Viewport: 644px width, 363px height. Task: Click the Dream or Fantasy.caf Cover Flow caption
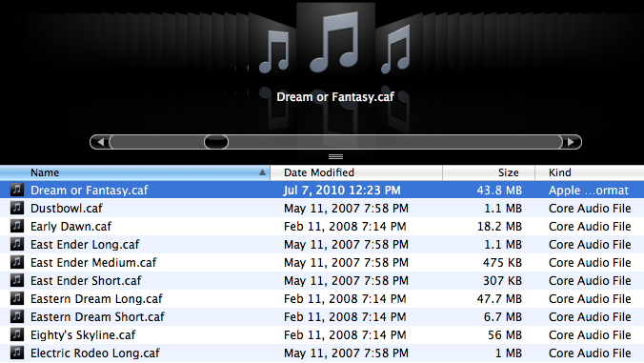[335, 97]
